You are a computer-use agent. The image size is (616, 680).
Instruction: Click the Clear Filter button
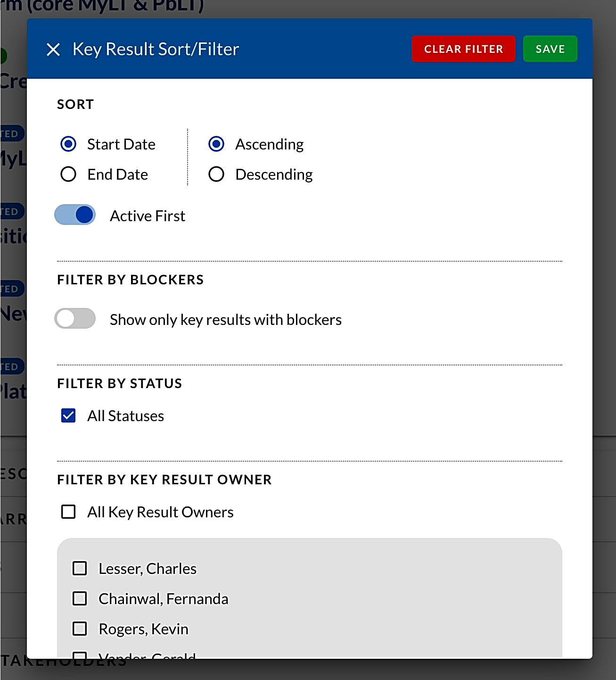pos(463,49)
